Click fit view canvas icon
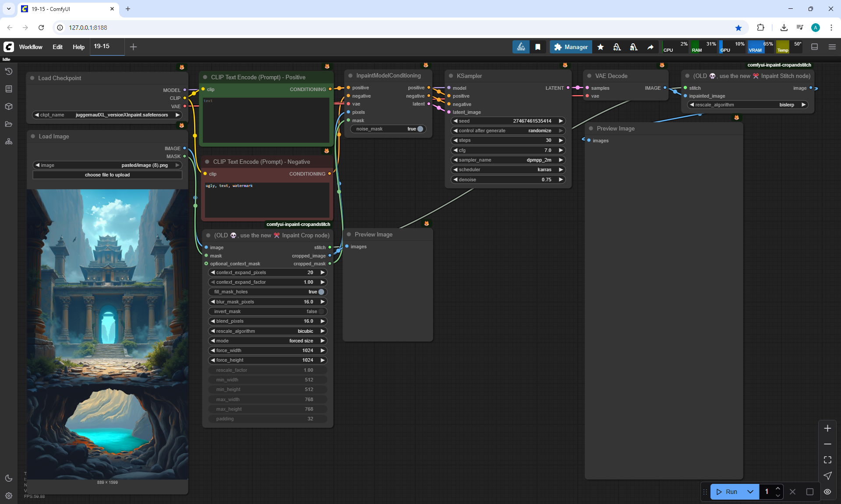 (x=827, y=460)
